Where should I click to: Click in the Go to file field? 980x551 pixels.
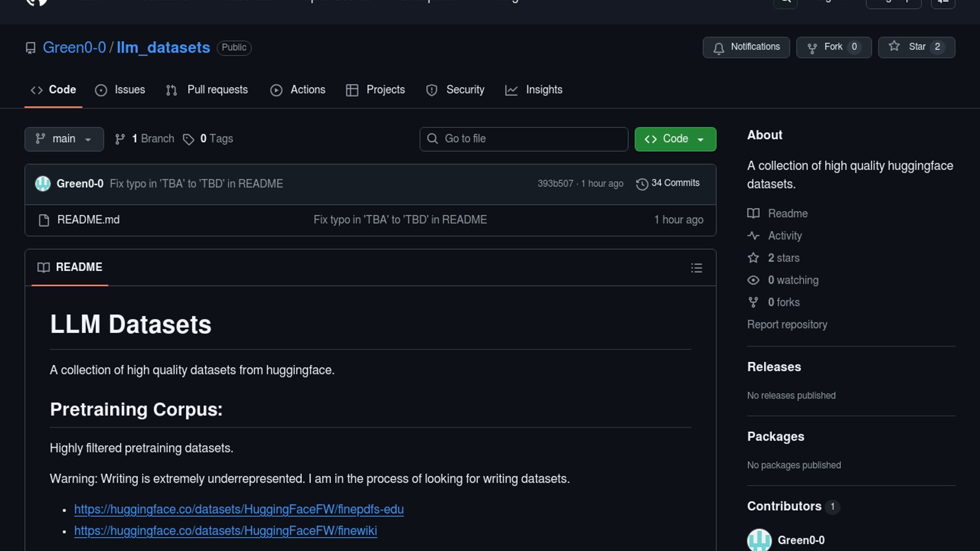point(524,139)
